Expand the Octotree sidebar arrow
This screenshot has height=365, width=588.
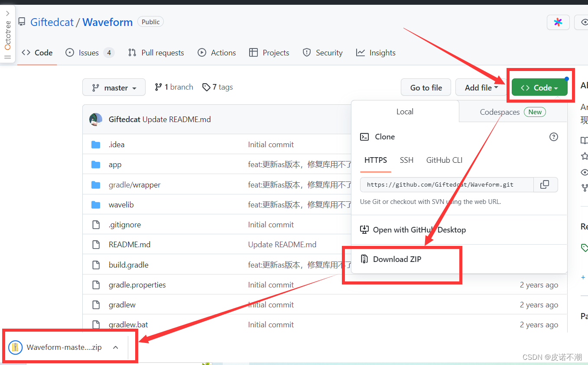[x=7, y=13]
